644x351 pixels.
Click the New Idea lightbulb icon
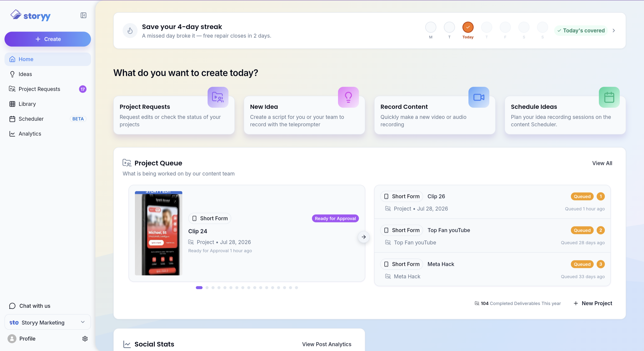pos(348,97)
